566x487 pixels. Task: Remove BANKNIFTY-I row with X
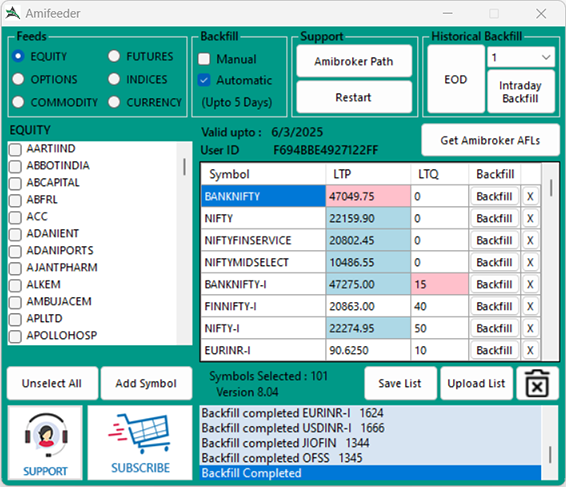pyautogui.click(x=530, y=284)
